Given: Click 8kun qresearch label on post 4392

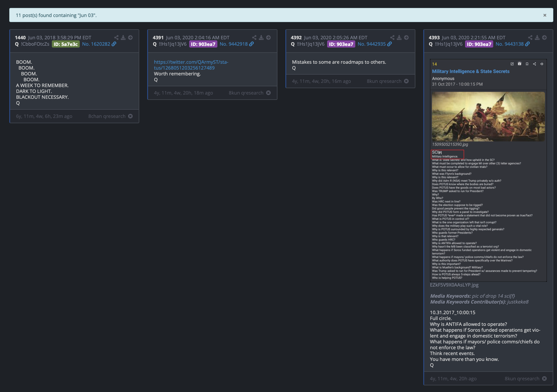Looking at the screenshot, I should click(384, 81).
